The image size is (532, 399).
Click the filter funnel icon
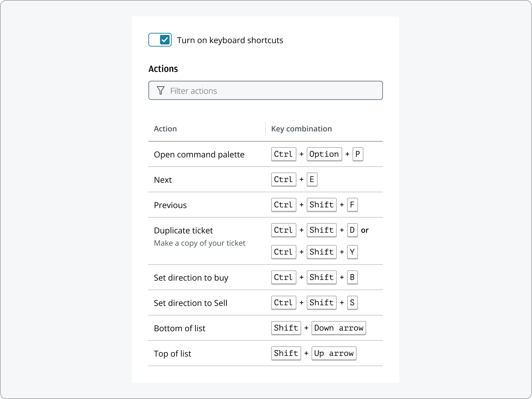(x=160, y=90)
